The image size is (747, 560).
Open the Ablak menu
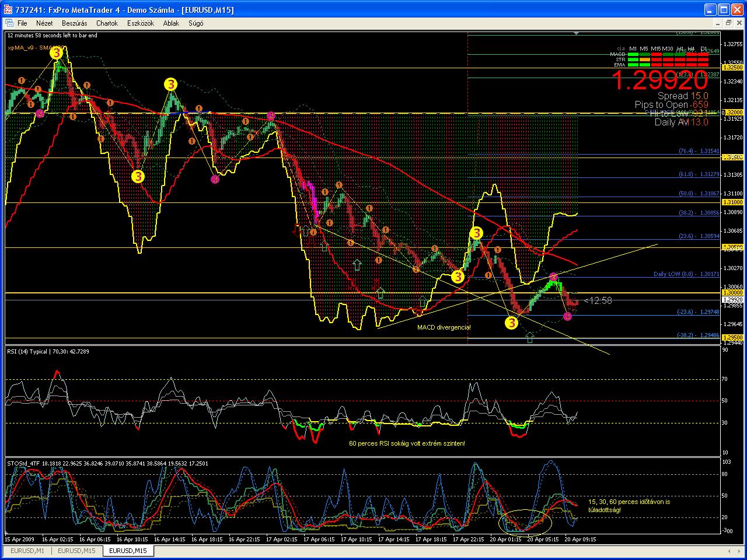point(171,23)
